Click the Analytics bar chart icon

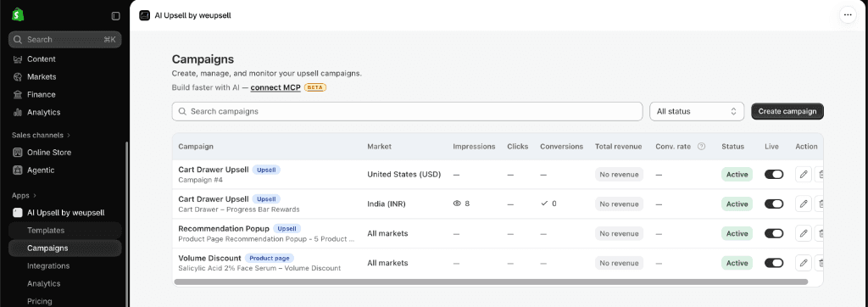pyautogui.click(x=18, y=113)
